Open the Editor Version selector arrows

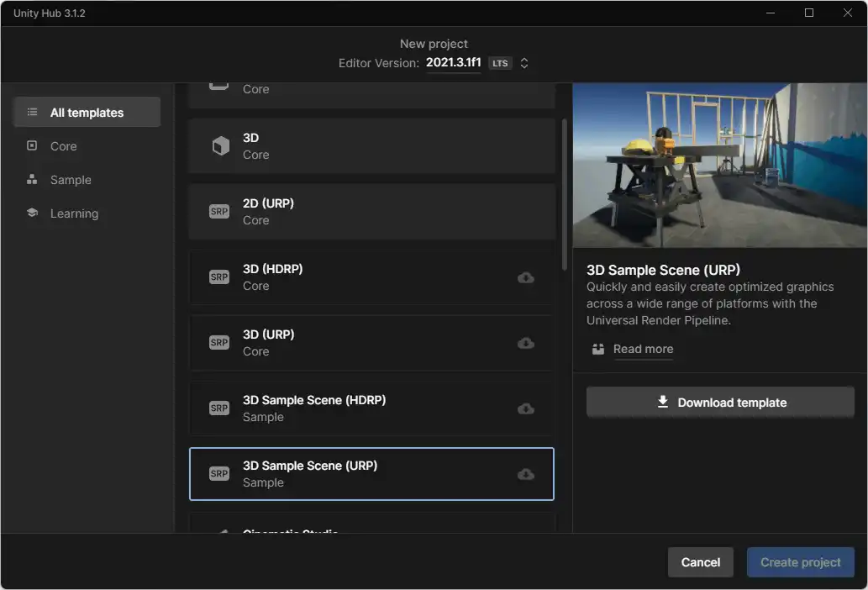tap(524, 63)
